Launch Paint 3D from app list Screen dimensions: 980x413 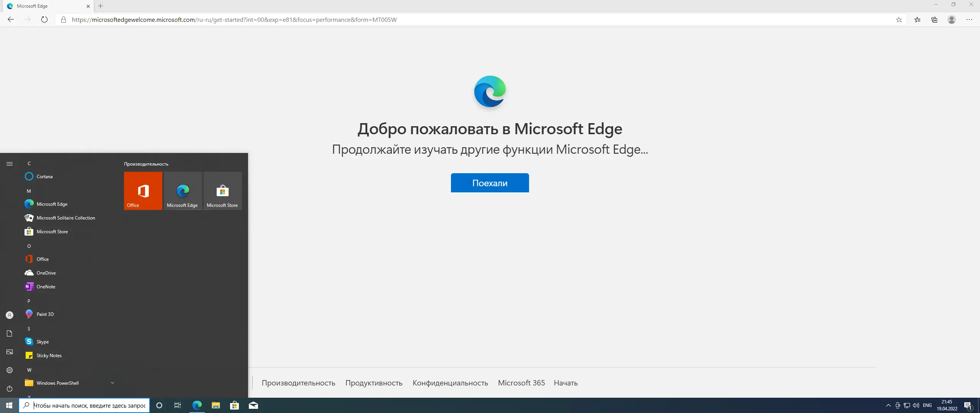tap(45, 314)
